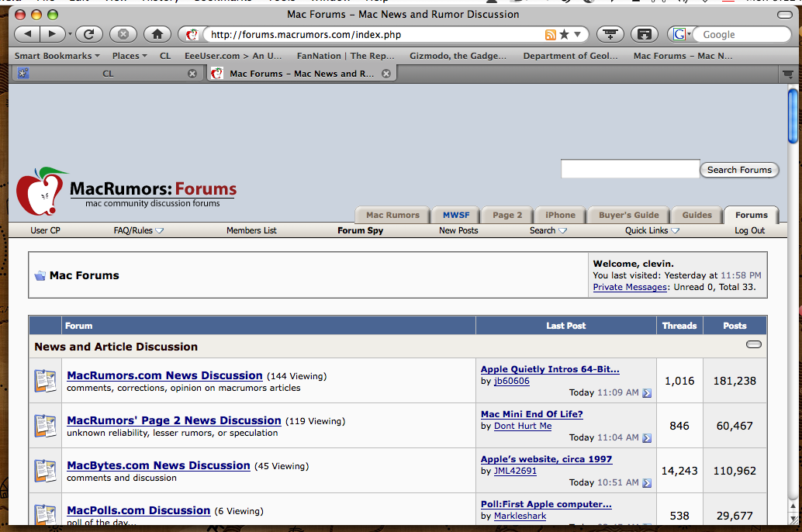Select the MWSF site tab
Viewport: 802px width, 532px height.
click(456, 215)
